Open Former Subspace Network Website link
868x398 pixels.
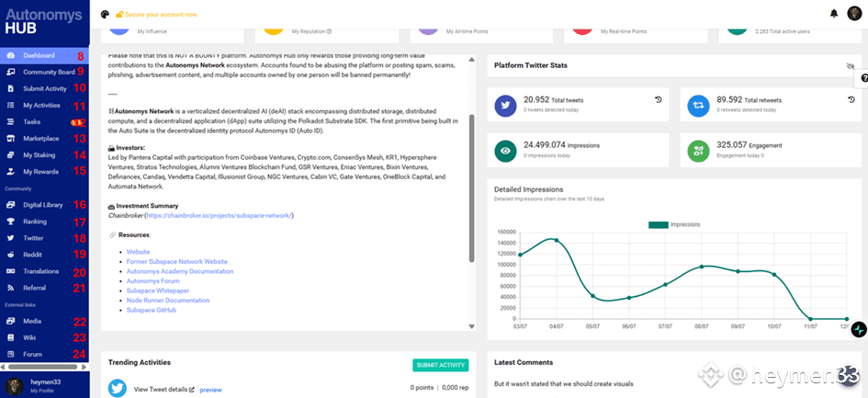[176, 262]
